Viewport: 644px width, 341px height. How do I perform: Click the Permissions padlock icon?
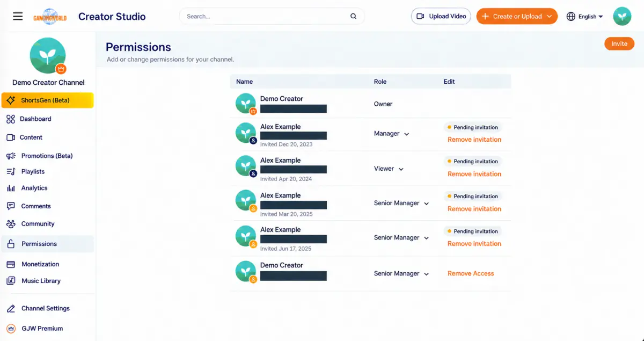tap(11, 244)
